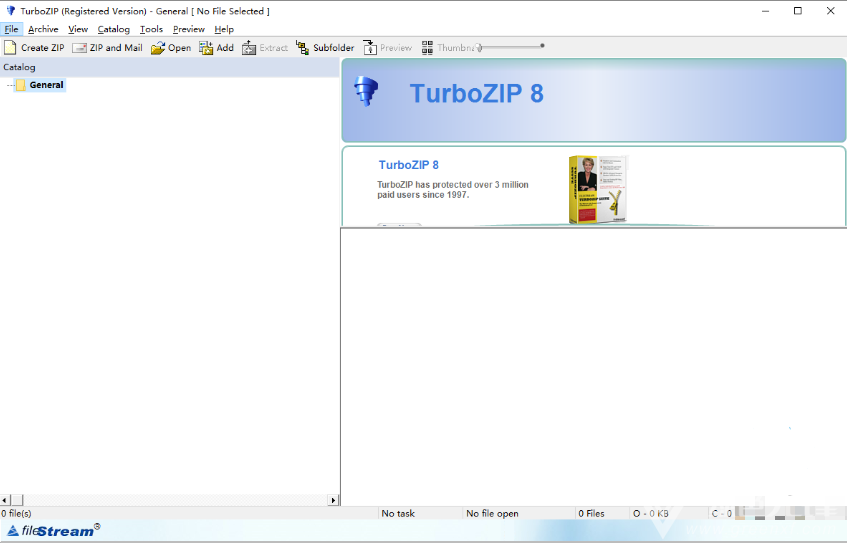Maximize the TurboZIP window

[x=797, y=11]
